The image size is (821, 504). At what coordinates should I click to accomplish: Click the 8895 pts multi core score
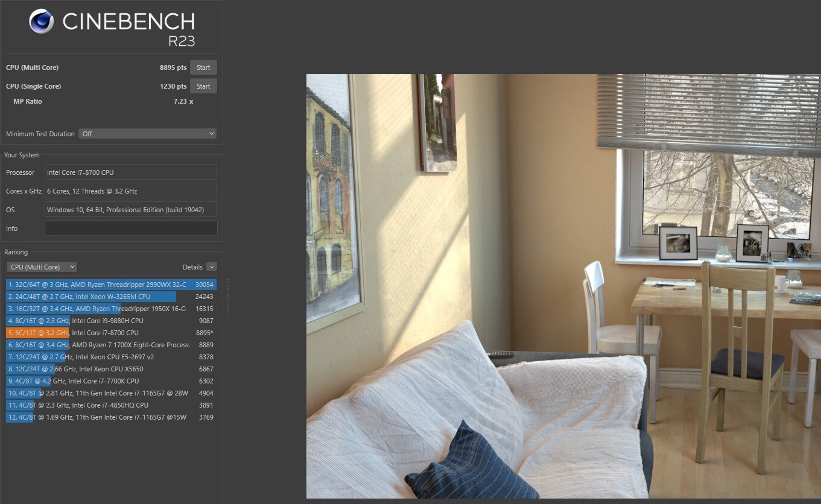[x=173, y=68]
